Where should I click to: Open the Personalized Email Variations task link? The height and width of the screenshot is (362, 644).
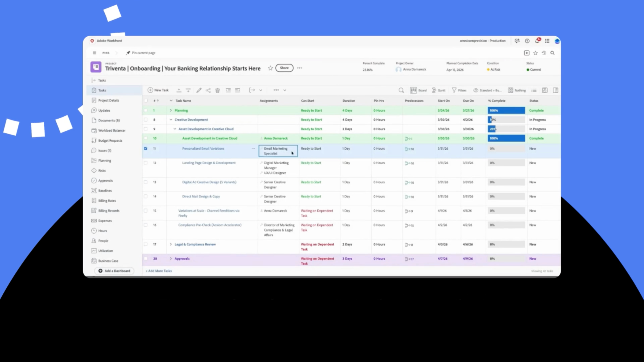pos(203,148)
